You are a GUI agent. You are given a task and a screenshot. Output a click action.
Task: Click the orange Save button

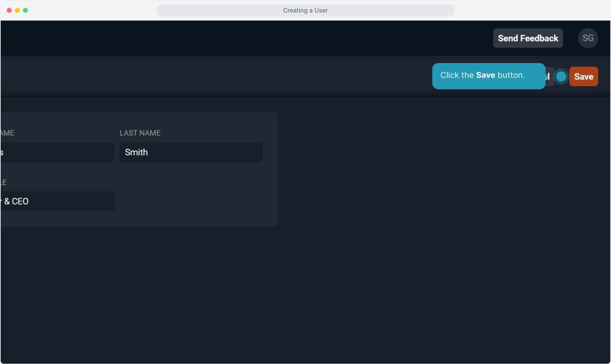click(x=583, y=77)
